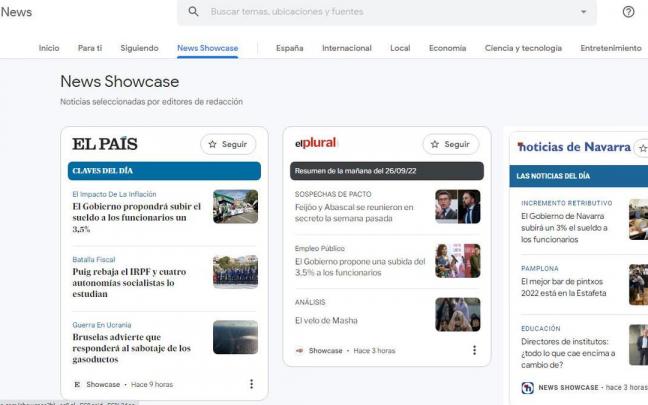Open the Para ti tab

90,48
